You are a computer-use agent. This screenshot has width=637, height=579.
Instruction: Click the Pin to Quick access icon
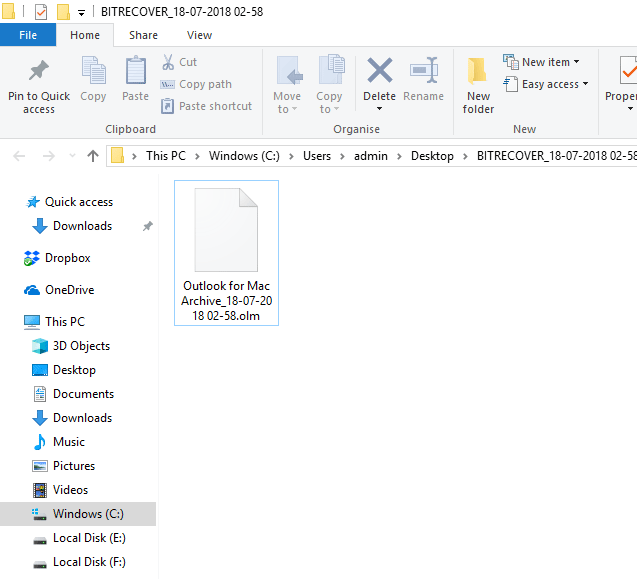(39, 72)
